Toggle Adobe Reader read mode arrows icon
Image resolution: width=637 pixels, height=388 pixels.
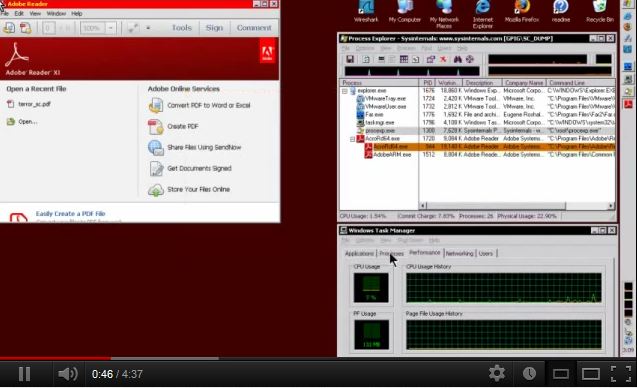click(133, 28)
